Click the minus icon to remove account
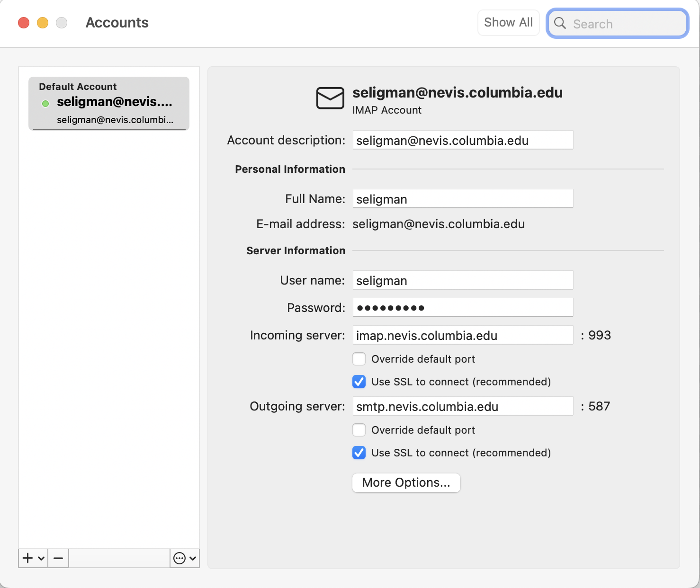The width and height of the screenshot is (700, 588). tap(58, 558)
